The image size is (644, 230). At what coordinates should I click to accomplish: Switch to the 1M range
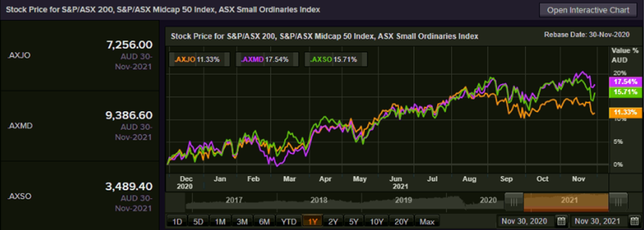tap(220, 222)
